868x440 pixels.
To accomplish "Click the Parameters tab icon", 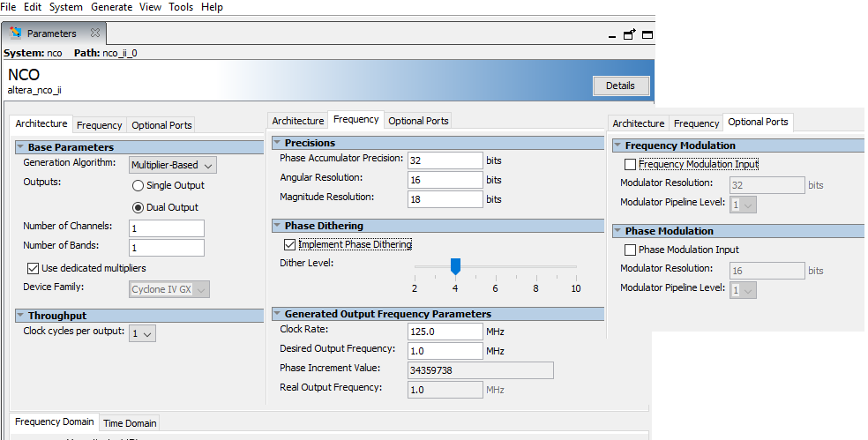I will click(16, 33).
